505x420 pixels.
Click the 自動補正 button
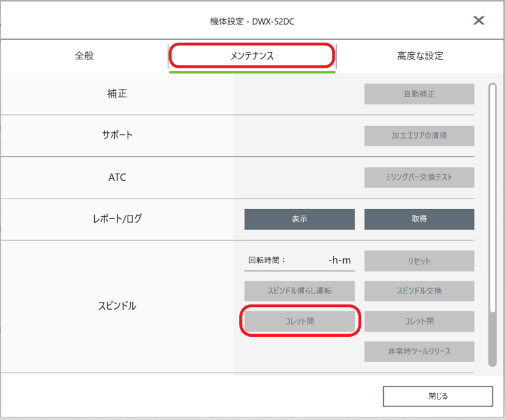tap(419, 94)
